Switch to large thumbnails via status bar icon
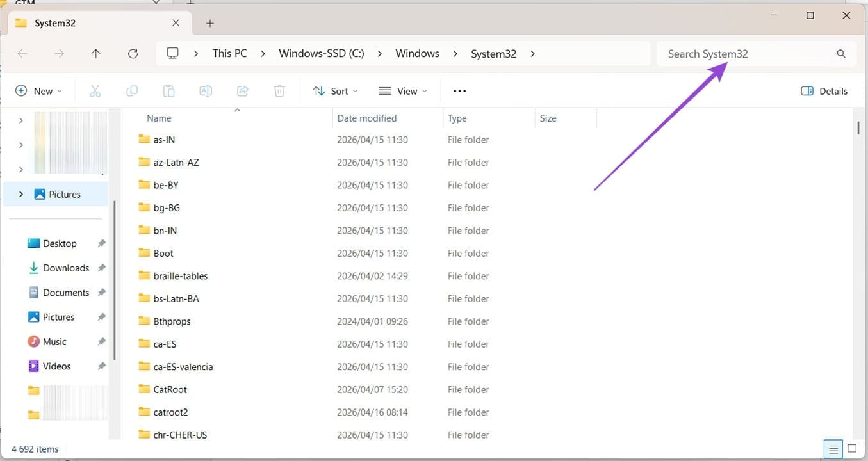868x461 pixels. 852,449
